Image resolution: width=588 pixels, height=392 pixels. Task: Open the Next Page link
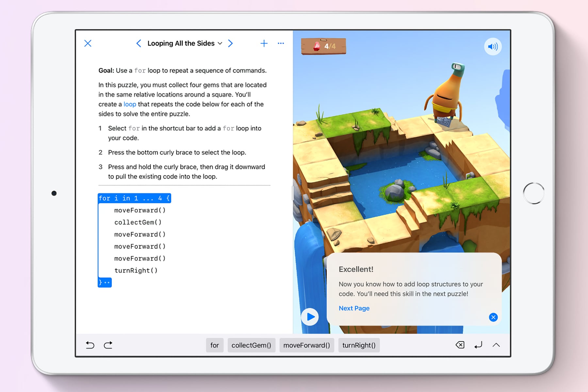pos(354,308)
